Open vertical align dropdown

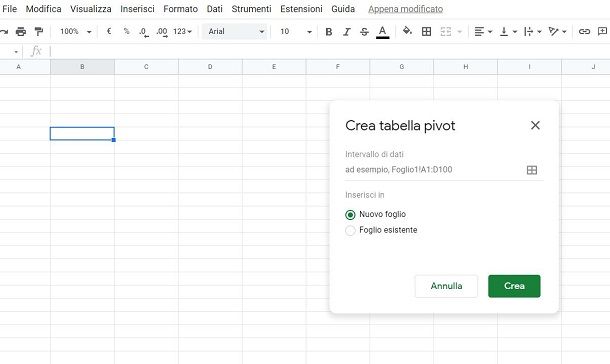coord(508,32)
